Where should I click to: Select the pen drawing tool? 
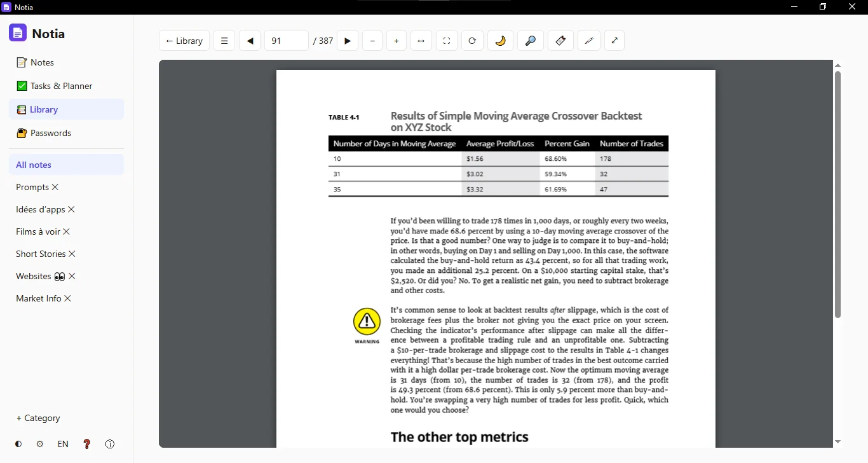589,41
